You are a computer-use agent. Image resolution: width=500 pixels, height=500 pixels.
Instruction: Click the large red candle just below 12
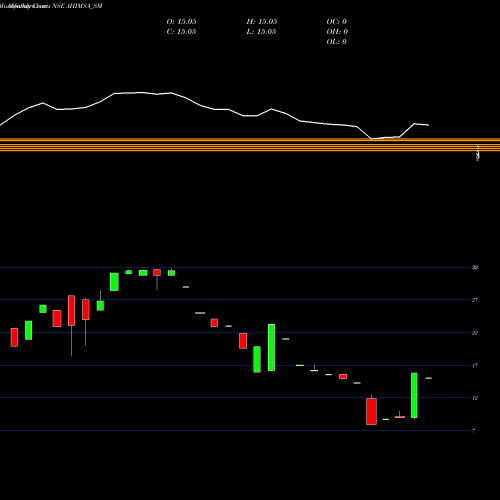(x=371, y=411)
